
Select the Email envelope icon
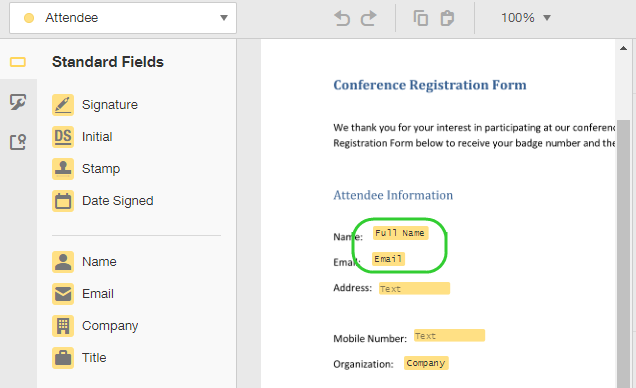tap(63, 294)
